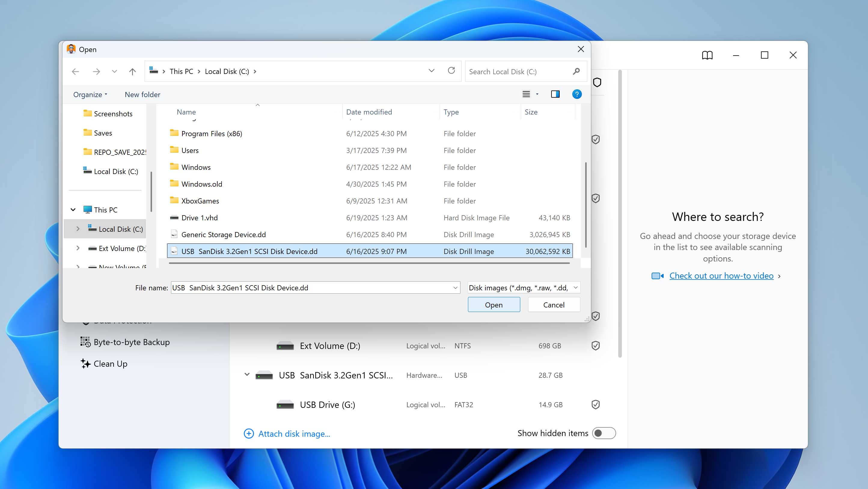
Task: Click Attach disk image link
Action: (x=287, y=434)
